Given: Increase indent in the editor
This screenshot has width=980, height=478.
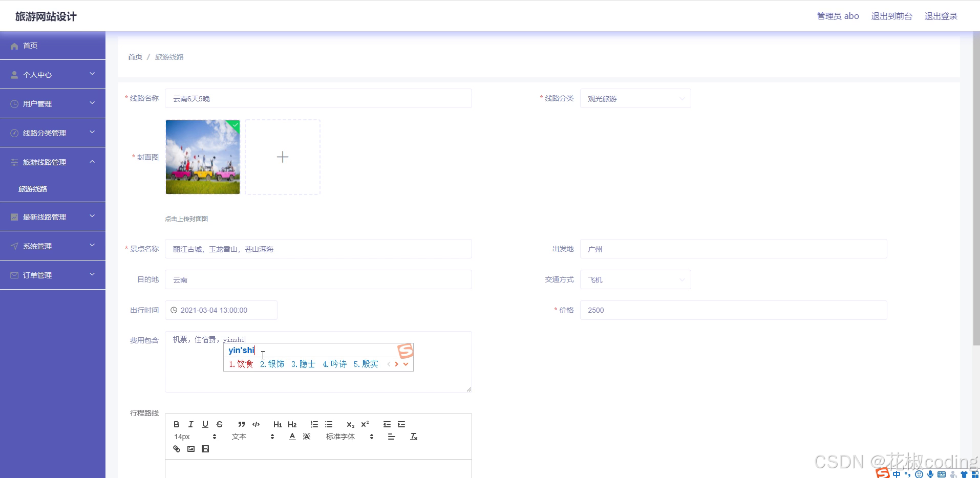Looking at the screenshot, I should (401, 424).
